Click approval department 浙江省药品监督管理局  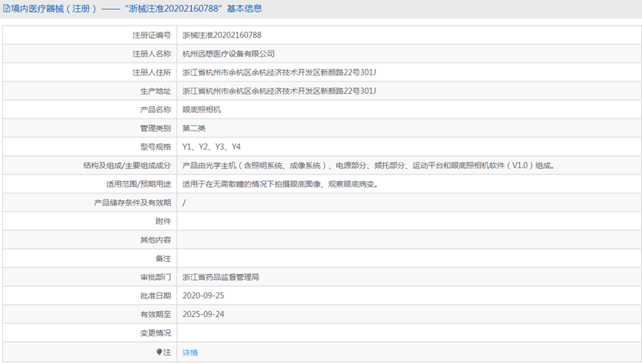(x=221, y=277)
